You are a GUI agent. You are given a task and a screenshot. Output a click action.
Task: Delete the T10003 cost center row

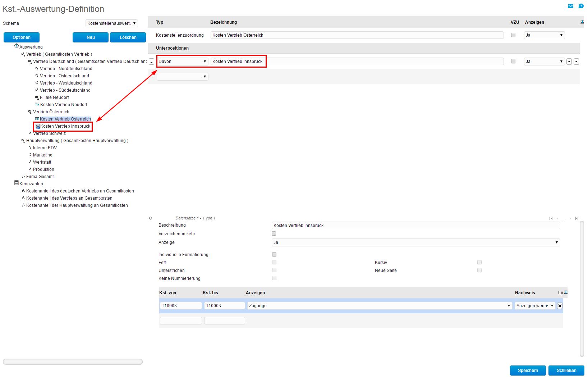click(560, 306)
